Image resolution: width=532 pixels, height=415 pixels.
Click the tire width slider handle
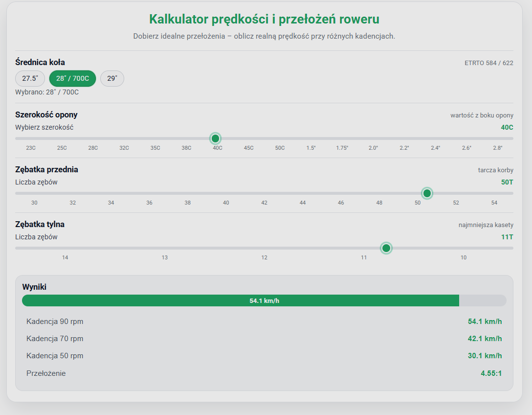[x=215, y=138]
